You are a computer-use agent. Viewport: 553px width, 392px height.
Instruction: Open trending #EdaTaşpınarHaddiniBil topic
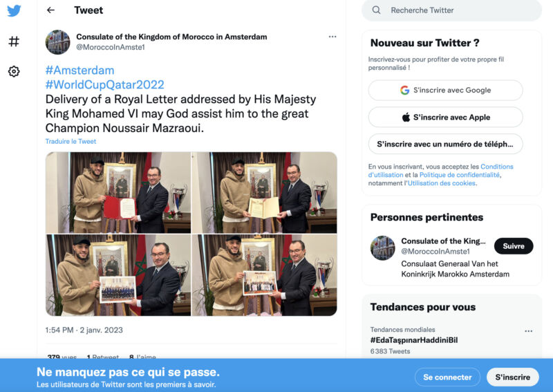414,340
